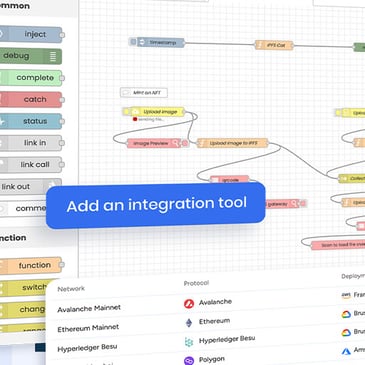Screen dimensions: 365x365
Task: Select the Upload image node beside Mint an NFT
Action: 157,112
